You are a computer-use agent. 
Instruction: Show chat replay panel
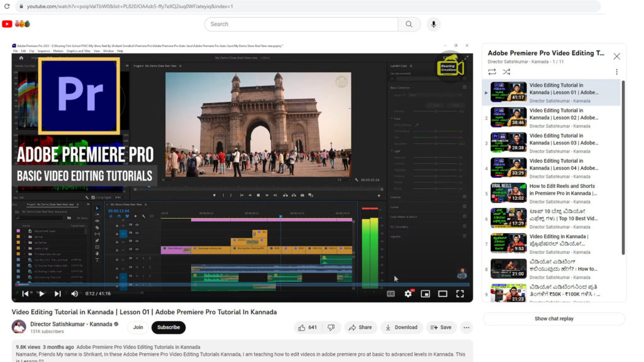[553, 319]
